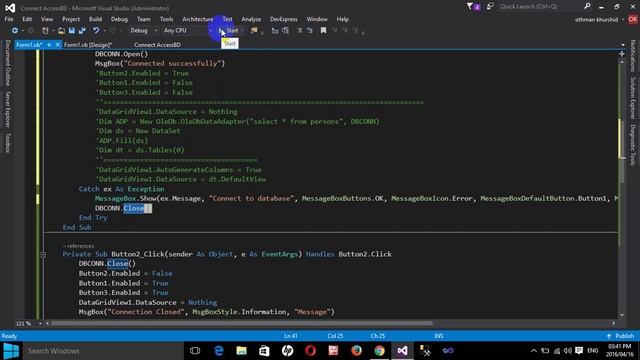640x360 pixels.
Task: Open the Toolbox side panel
Action: 7,143
